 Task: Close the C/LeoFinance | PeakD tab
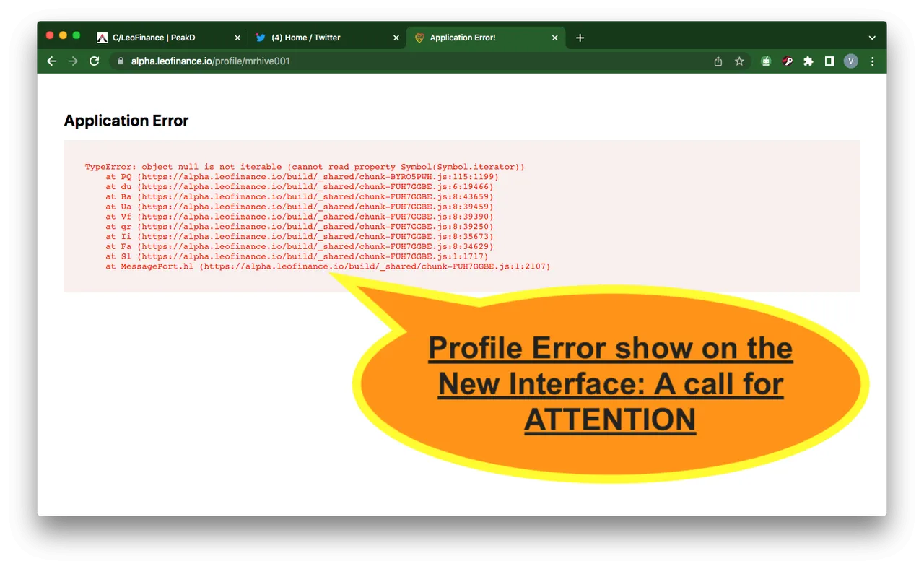pyautogui.click(x=237, y=38)
